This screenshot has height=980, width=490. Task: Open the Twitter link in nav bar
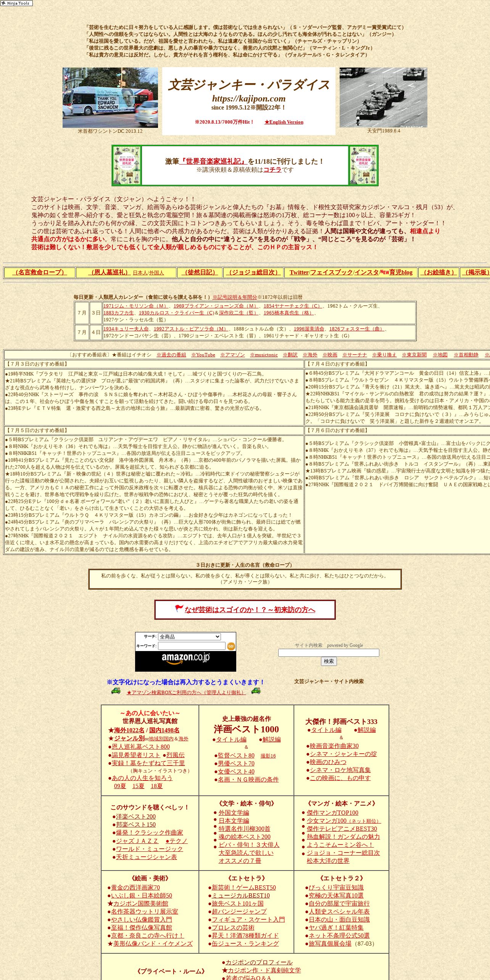[299, 272]
